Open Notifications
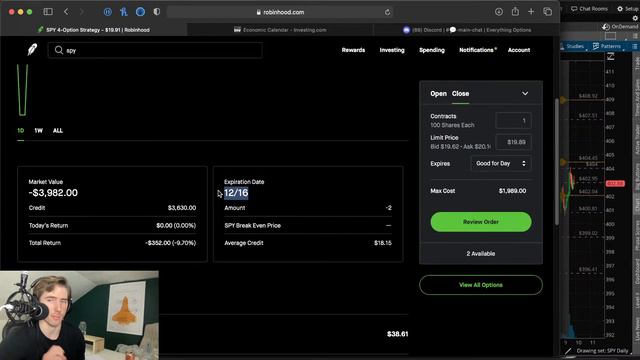This screenshot has width=640, height=360. (x=478, y=50)
